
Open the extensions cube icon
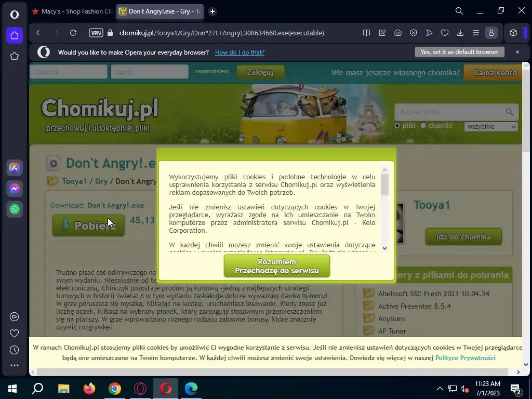click(513, 33)
